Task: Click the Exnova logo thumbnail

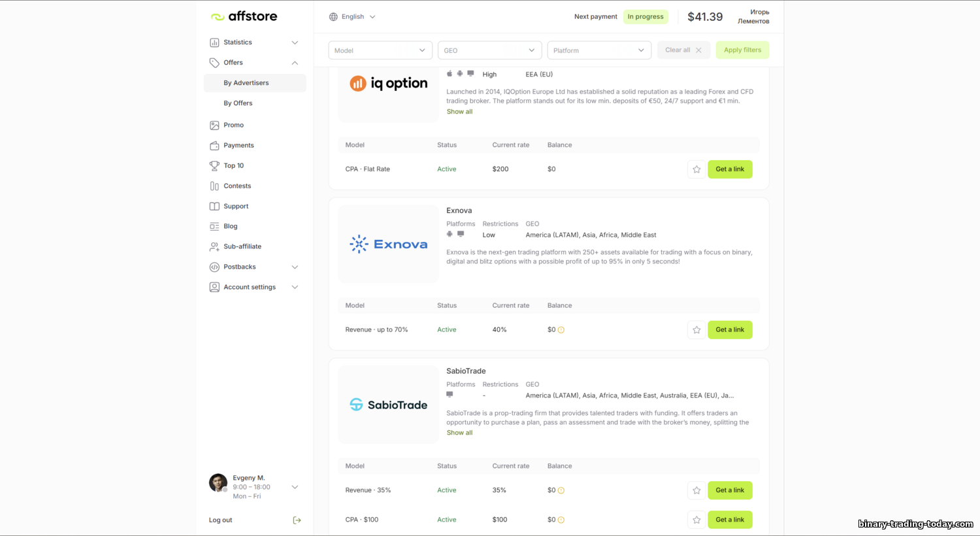Action: (389, 244)
